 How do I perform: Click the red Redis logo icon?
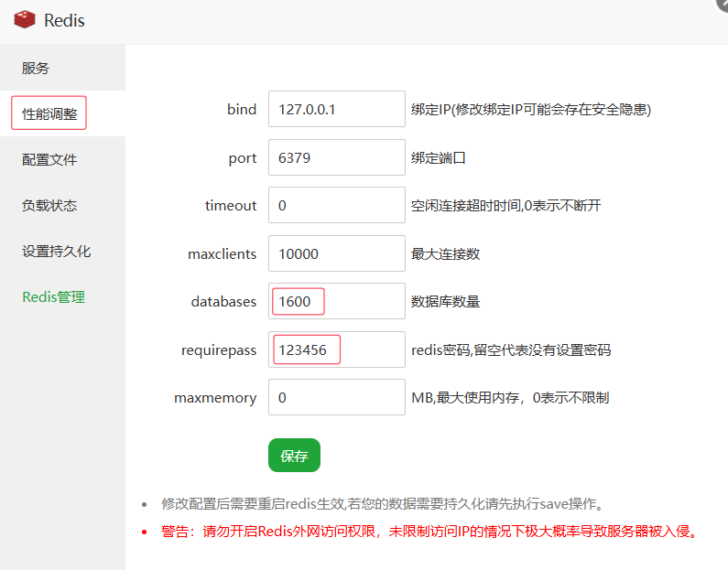tap(24, 20)
